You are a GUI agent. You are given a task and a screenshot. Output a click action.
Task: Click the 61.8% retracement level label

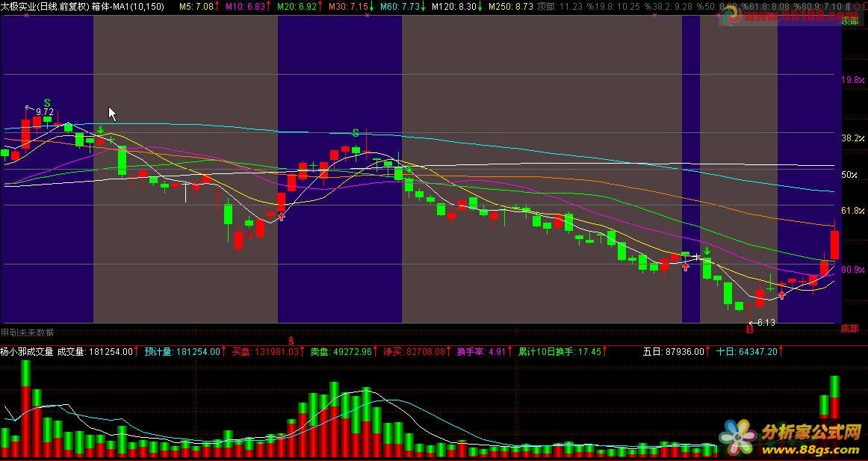[853, 210]
